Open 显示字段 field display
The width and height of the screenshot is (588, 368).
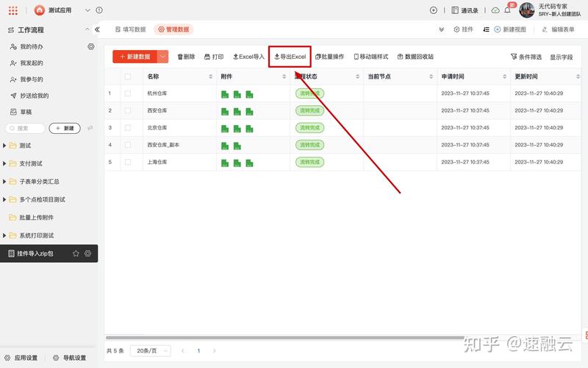(562, 57)
